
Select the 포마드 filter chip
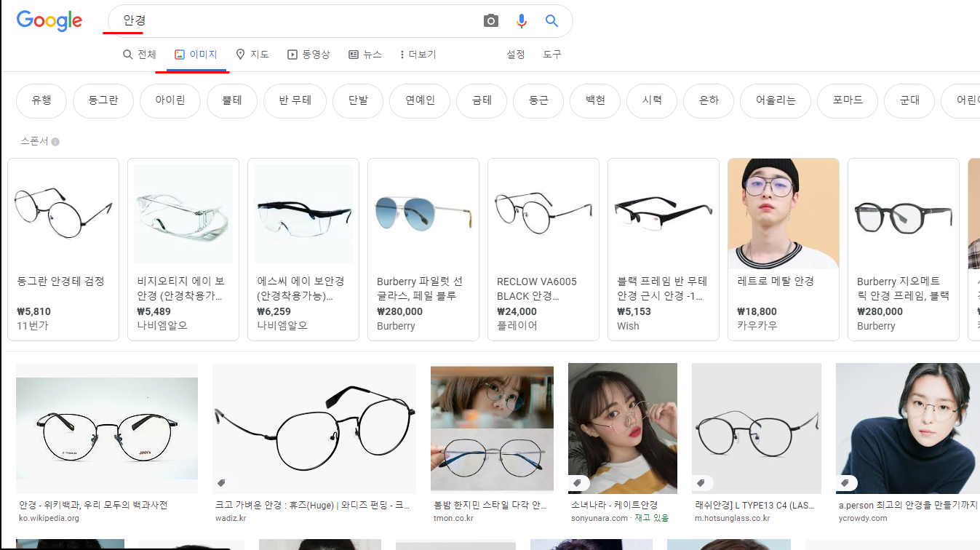point(848,101)
